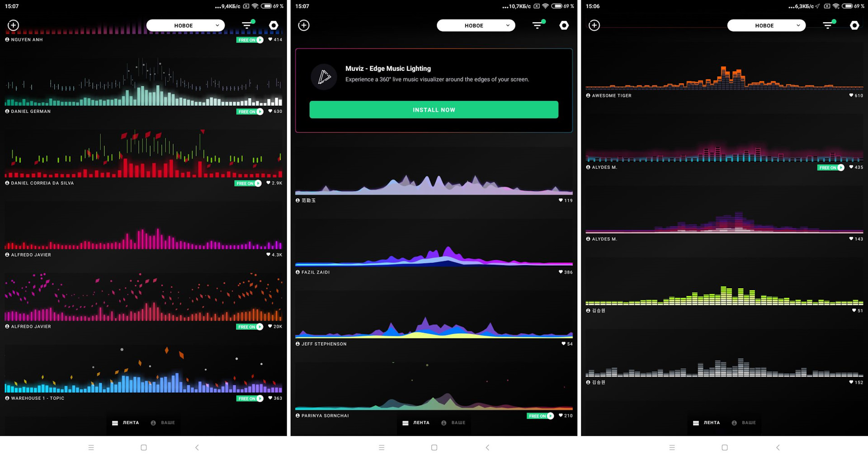Like the visualizer with 143 hearts
Screen dimensions: 868x459
851,239
